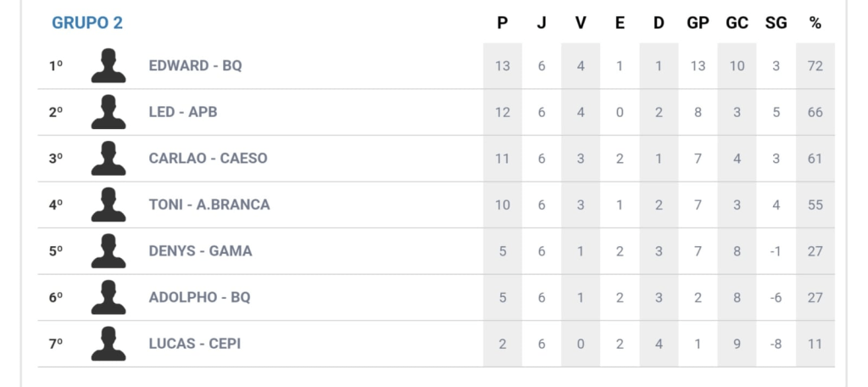Click the 1º ranking position label

tap(56, 65)
